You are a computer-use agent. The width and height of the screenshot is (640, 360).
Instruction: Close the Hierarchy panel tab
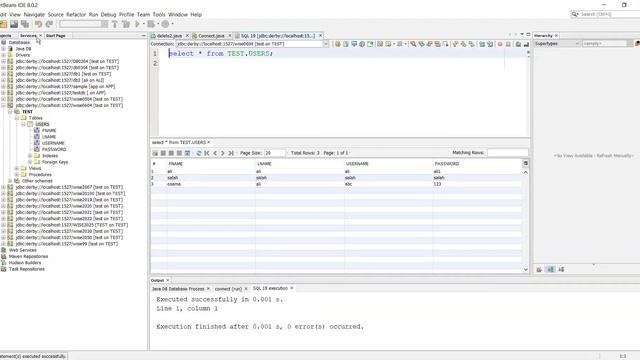pos(556,36)
